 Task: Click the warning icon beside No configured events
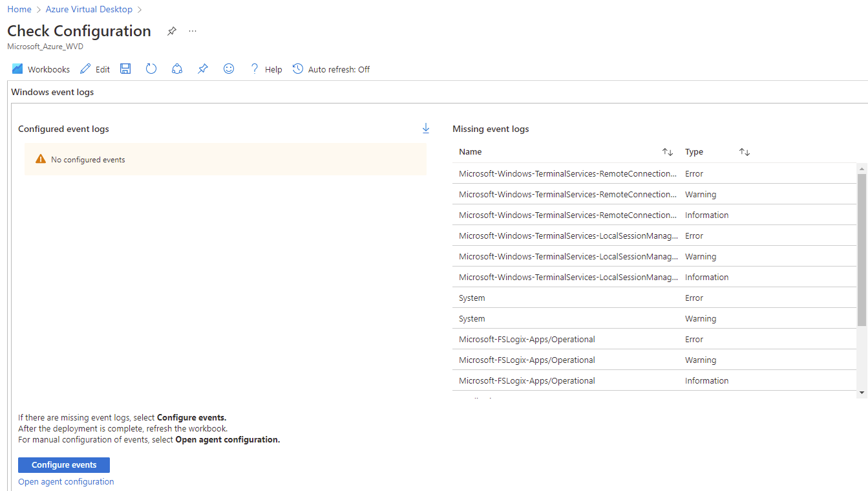41,159
